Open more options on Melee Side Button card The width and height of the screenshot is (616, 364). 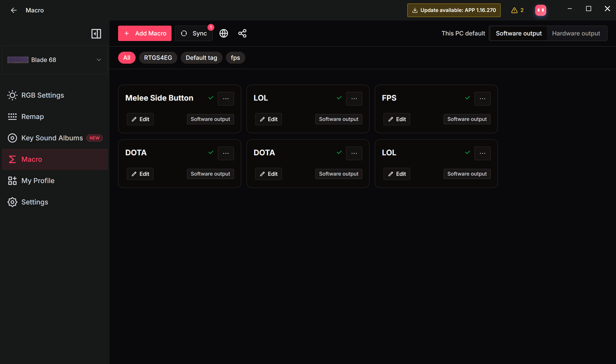coord(226,98)
